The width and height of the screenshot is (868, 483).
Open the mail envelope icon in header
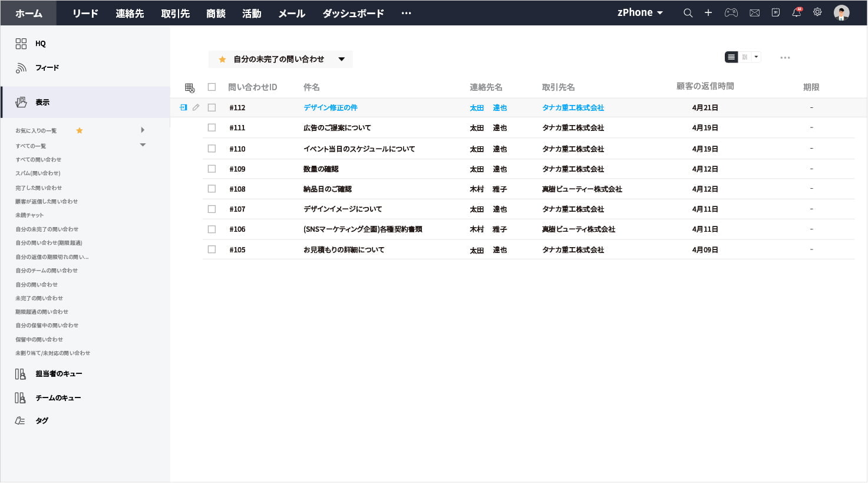coord(754,13)
